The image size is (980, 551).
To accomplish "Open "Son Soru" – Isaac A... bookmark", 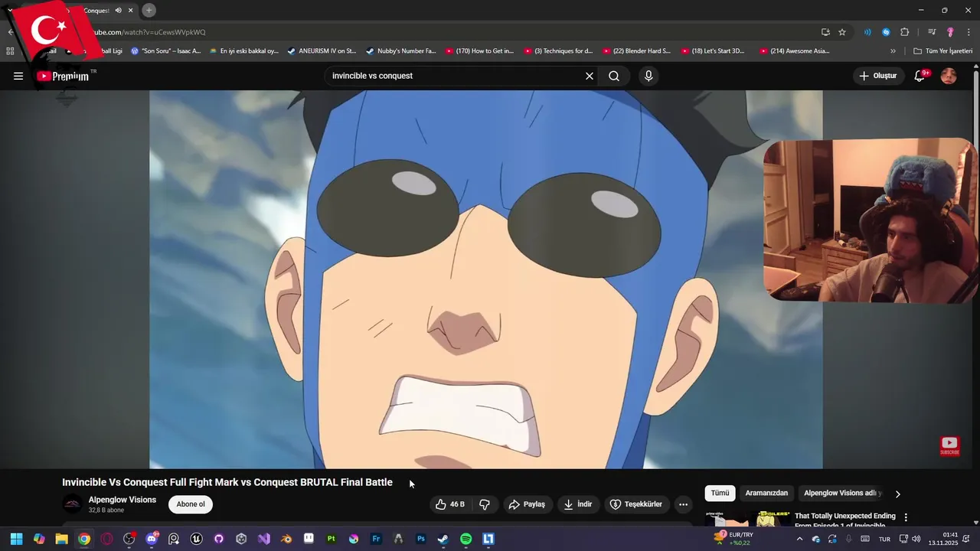I will 165,51.
